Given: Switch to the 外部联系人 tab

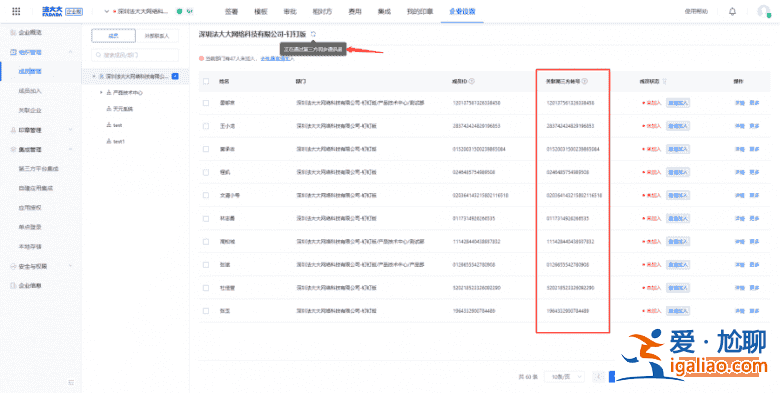Looking at the screenshot, I should 157,36.
